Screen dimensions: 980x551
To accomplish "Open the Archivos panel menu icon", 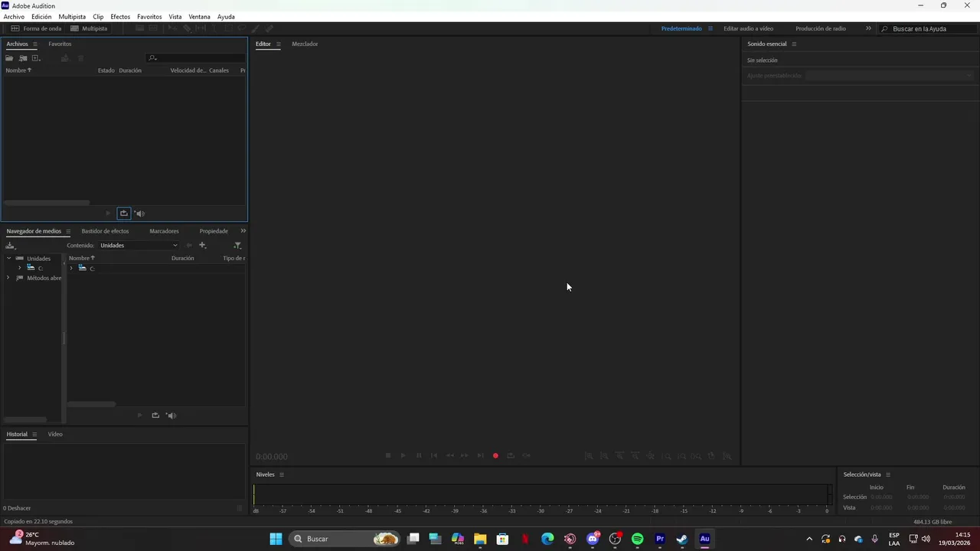I will point(34,44).
